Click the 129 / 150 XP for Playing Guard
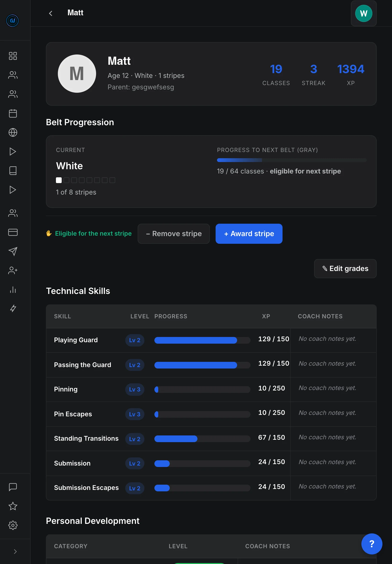392x564 pixels. coord(274,339)
